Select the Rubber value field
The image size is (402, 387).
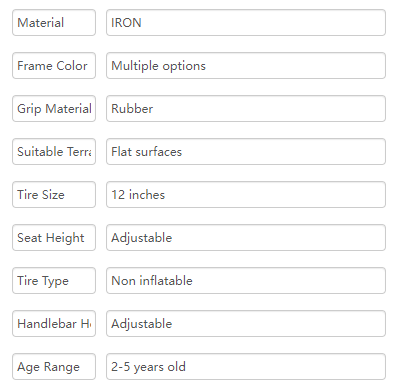pos(246,109)
